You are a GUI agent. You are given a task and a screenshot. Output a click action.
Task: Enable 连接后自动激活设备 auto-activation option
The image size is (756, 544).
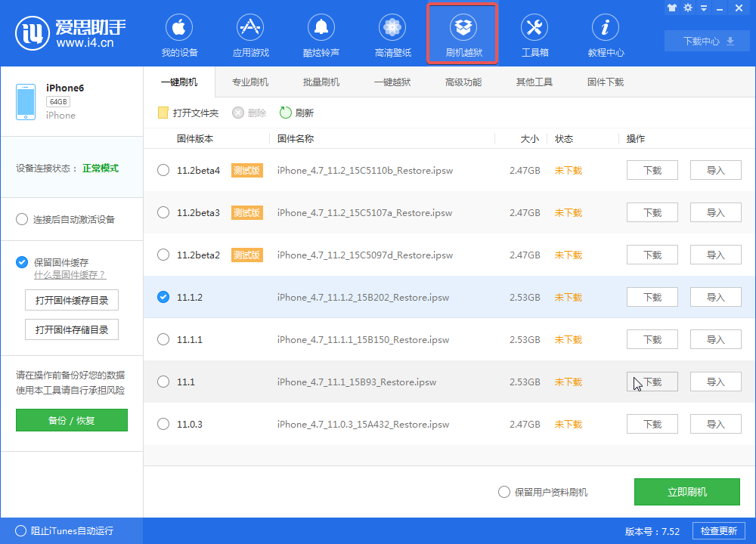tap(22, 219)
